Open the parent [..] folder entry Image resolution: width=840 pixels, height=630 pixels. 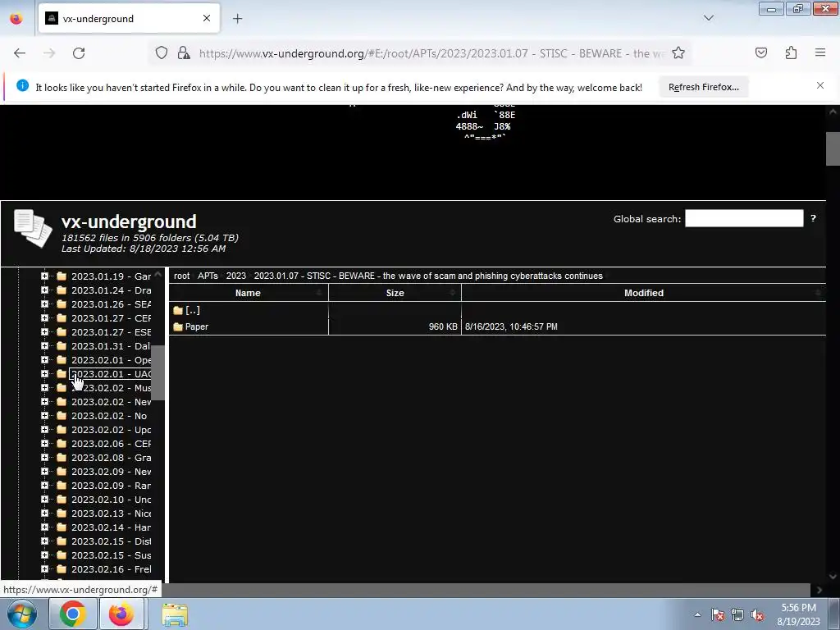point(192,310)
